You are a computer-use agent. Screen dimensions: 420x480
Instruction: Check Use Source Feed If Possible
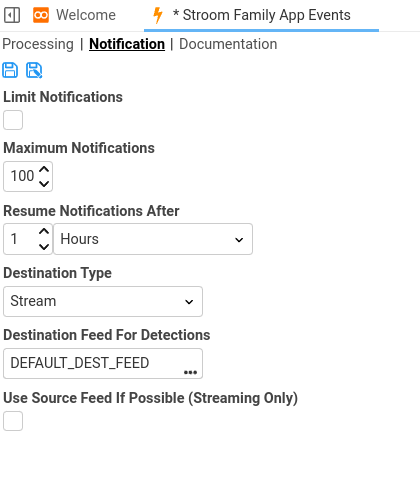tap(13, 421)
